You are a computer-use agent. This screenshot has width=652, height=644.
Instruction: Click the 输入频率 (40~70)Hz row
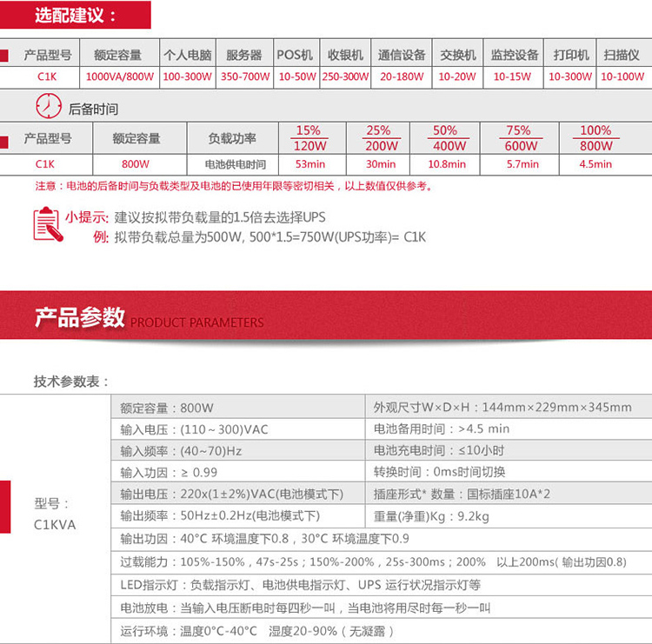238,451
